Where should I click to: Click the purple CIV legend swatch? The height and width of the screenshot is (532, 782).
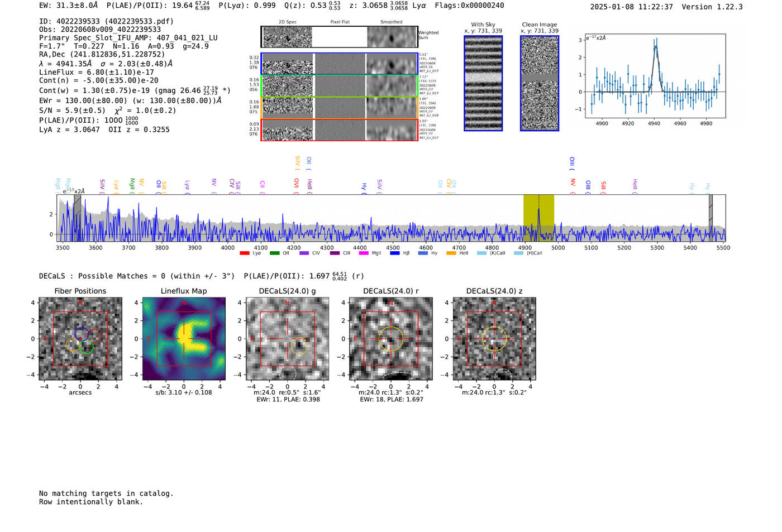[304, 253]
